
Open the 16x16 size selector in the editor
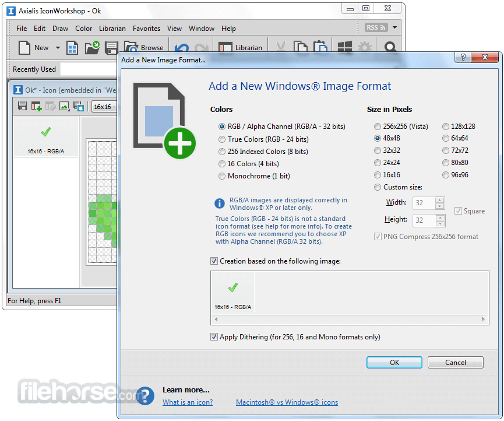tap(104, 106)
